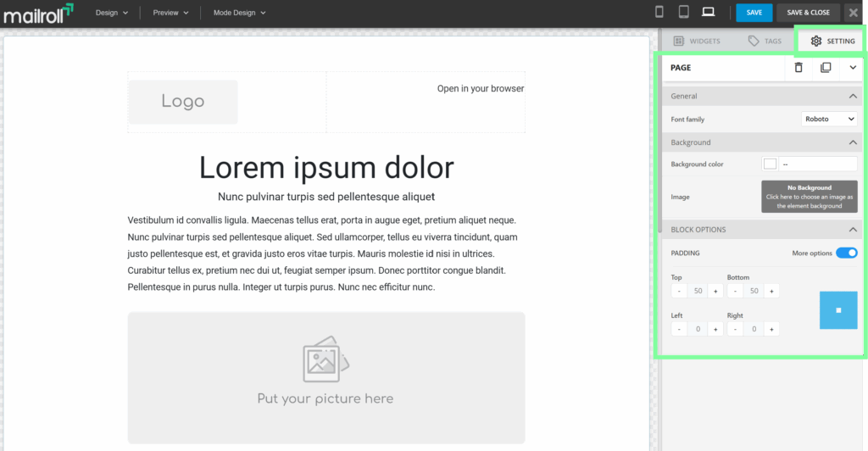Image resolution: width=868 pixels, height=451 pixels.
Task: Click the Background color swatch
Action: point(770,164)
